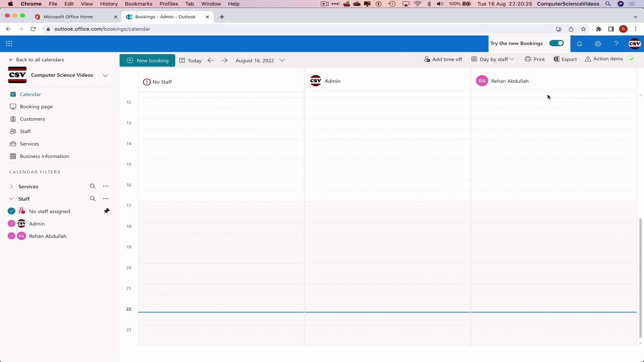Uncheck the Rehan Abdullah staff filter
The height and width of the screenshot is (362, 644).
pos(12,236)
